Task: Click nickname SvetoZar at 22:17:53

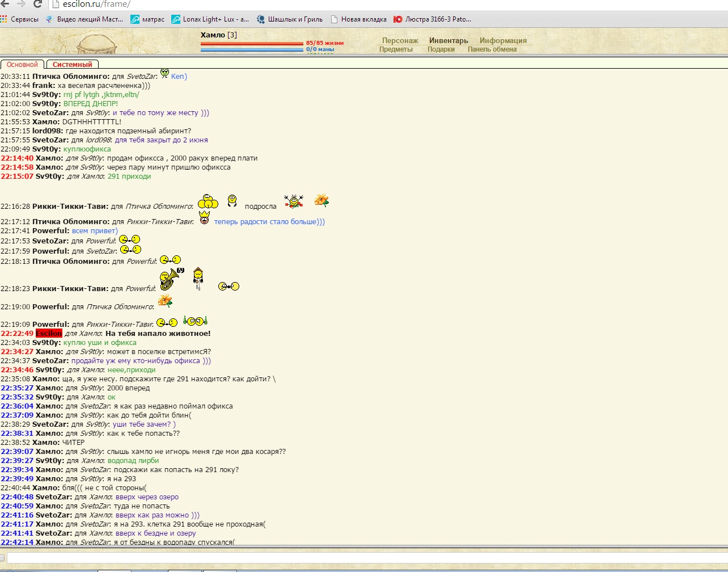Action: (51, 241)
